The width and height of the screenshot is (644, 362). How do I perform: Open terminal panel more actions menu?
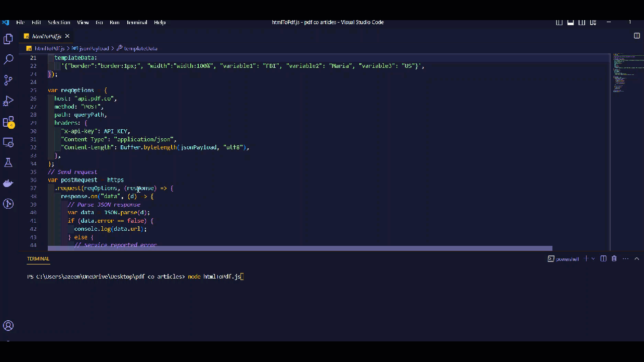click(x=625, y=259)
